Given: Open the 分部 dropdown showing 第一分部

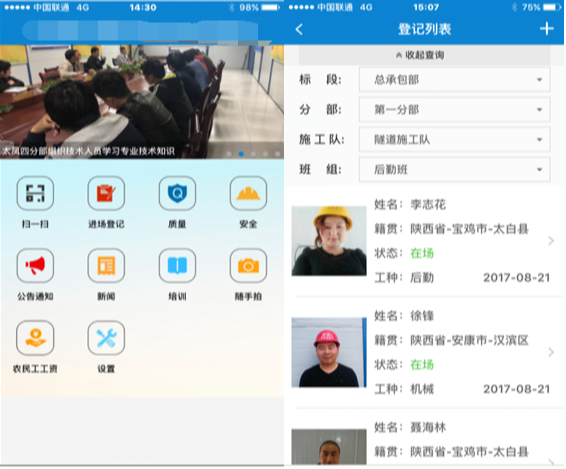Looking at the screenshot, I should (454, 110).
